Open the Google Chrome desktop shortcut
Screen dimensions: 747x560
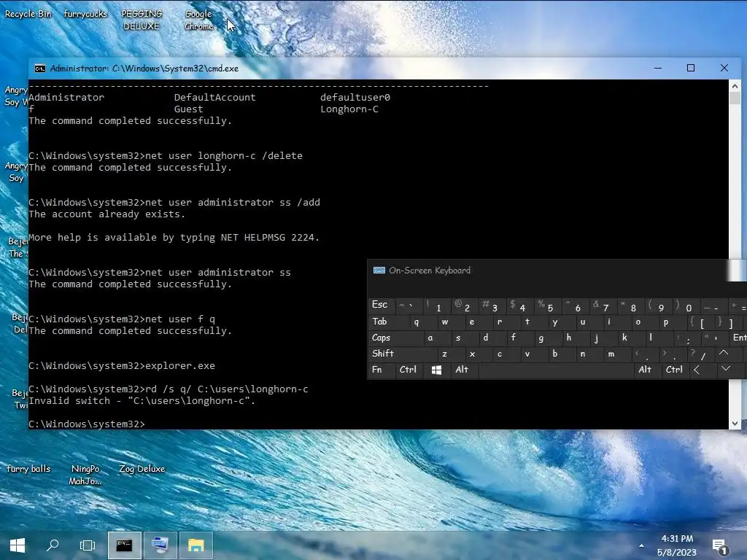click(x=198, y=20)
